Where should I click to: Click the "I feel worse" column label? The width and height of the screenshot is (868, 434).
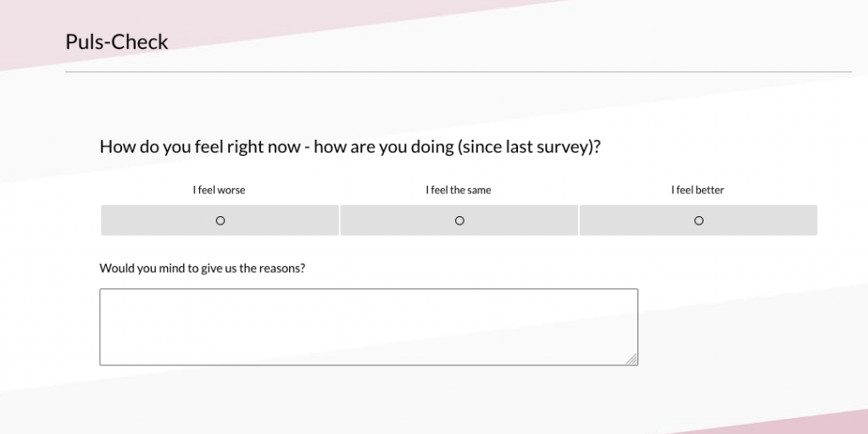point(220,190)
